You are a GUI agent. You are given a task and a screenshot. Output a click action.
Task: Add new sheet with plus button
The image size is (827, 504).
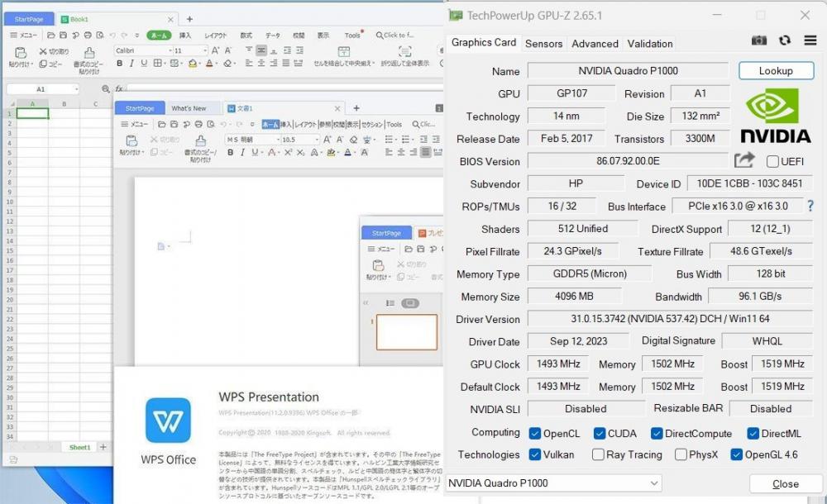103,446
